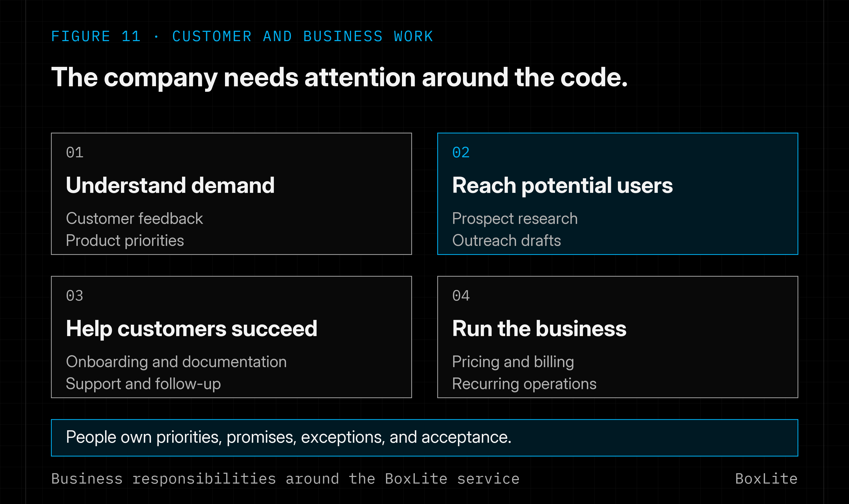Click the 'Help customers succeed' card title
Viewport: 849px width, 504px height.
(x=192, y=329)
